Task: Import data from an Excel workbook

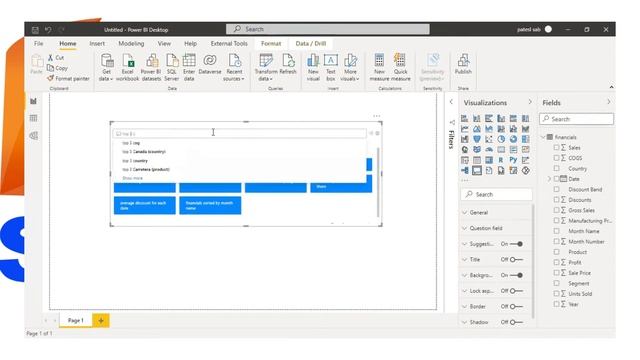Action: click(x=127, y=67)
